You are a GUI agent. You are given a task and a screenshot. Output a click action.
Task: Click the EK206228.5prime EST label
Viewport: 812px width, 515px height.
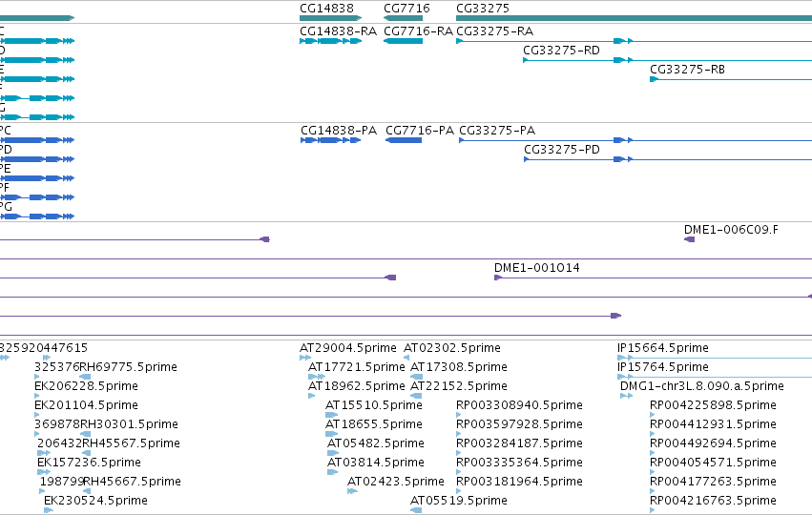[86, 386]
